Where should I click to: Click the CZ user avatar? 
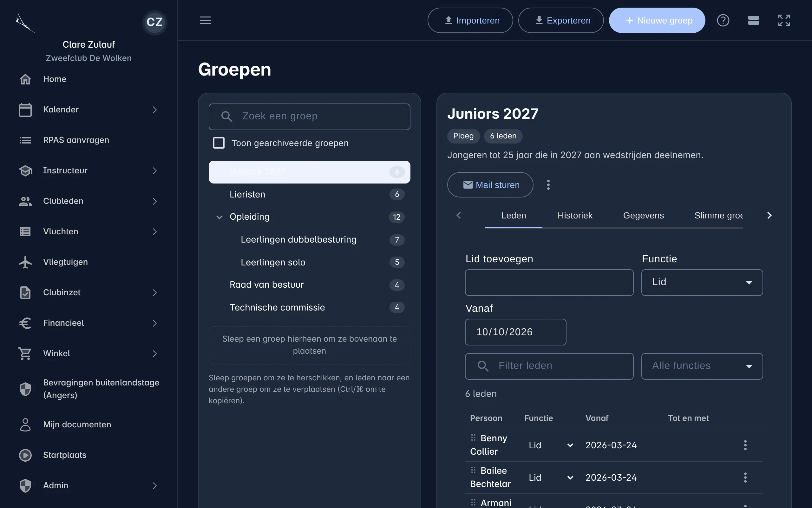pos(155,22)
